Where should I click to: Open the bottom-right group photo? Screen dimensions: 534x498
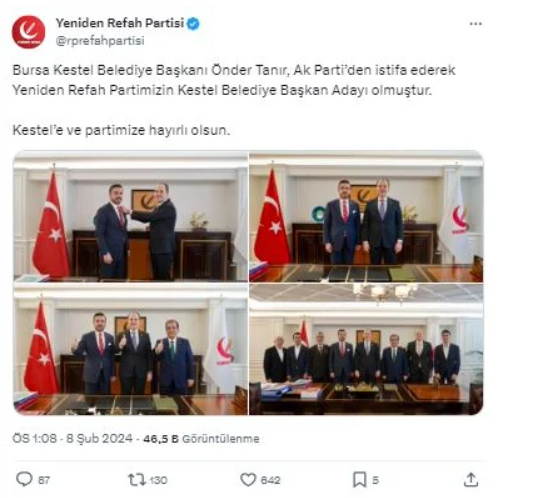pos(366,349)
